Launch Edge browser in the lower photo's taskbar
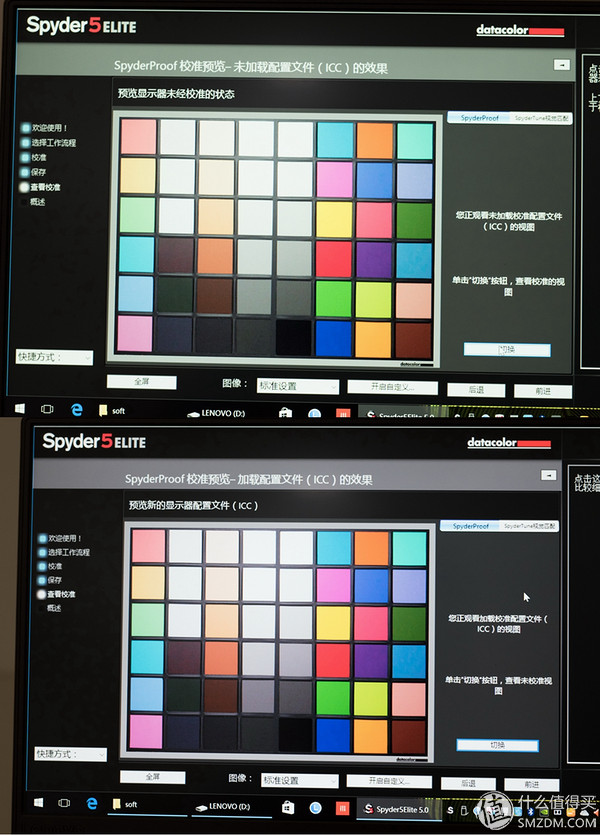 (x=92, y=804)
